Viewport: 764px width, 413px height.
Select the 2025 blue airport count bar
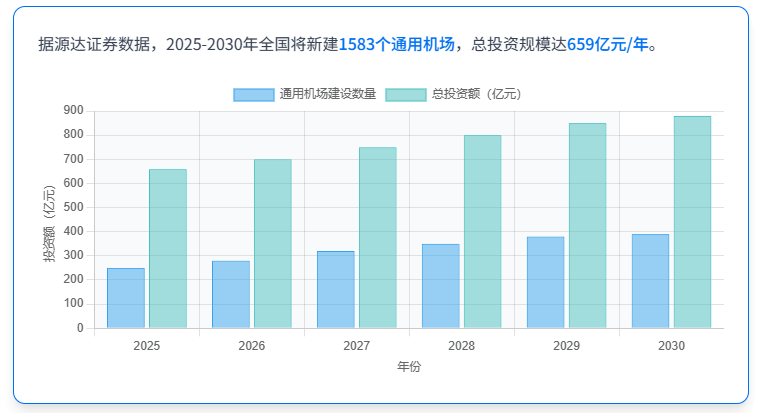pos(126,298)
